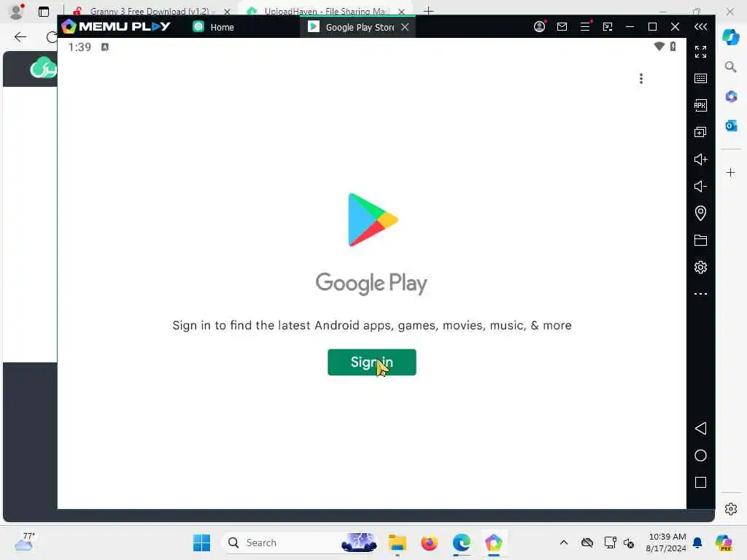Image resolution: width=747 pixels, height=560 pixels.
Task: Open the shared folder icon
Action: (x=700, y=240)
